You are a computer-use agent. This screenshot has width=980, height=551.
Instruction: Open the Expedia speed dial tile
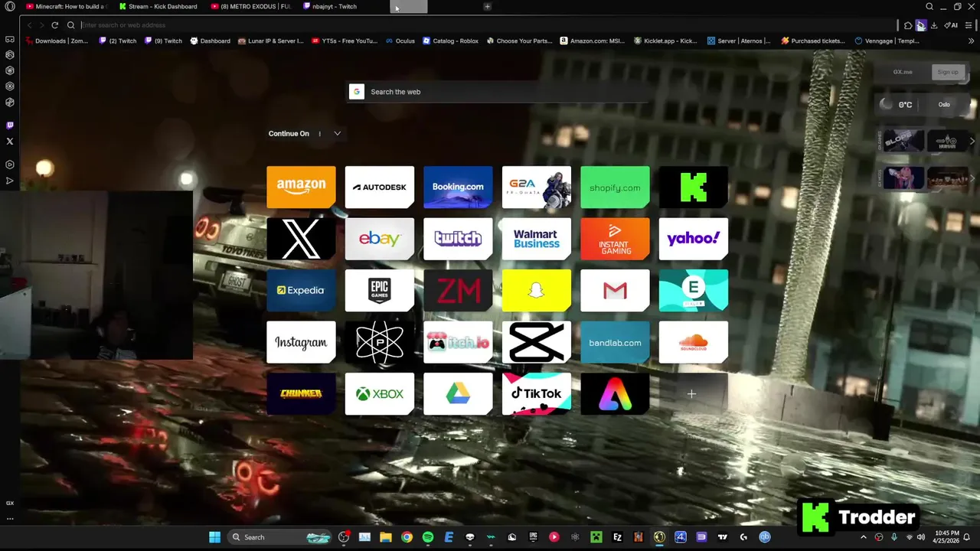(x=301, y=291)
